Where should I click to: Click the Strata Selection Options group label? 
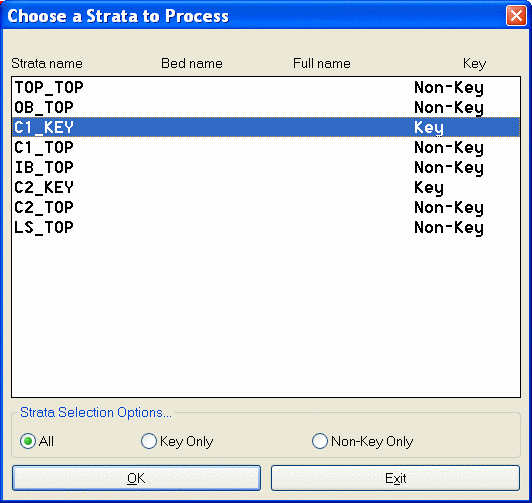point(96,412)
